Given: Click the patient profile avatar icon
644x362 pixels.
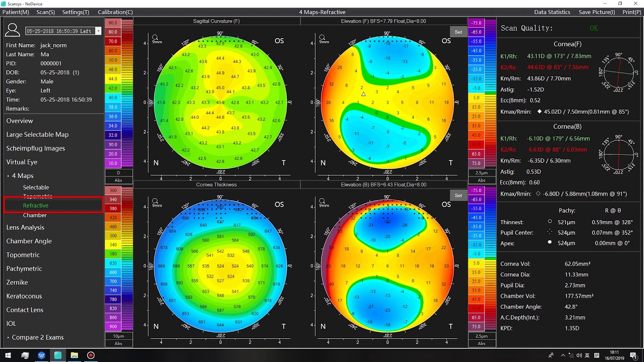Looking at the screenshot, I should 13,31.
